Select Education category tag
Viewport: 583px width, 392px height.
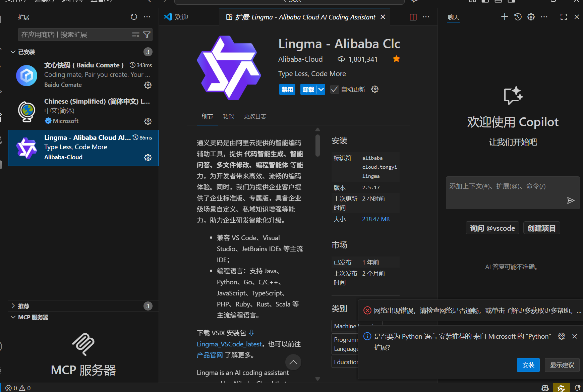point(345,362)
